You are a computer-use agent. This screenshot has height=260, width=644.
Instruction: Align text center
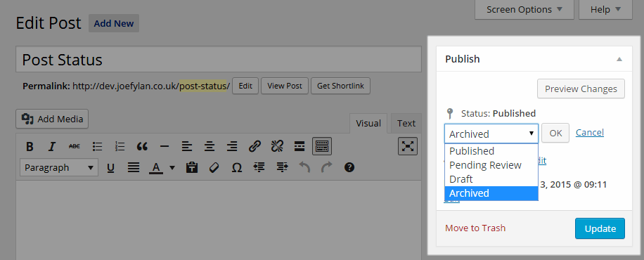click(x=210, y=146)
